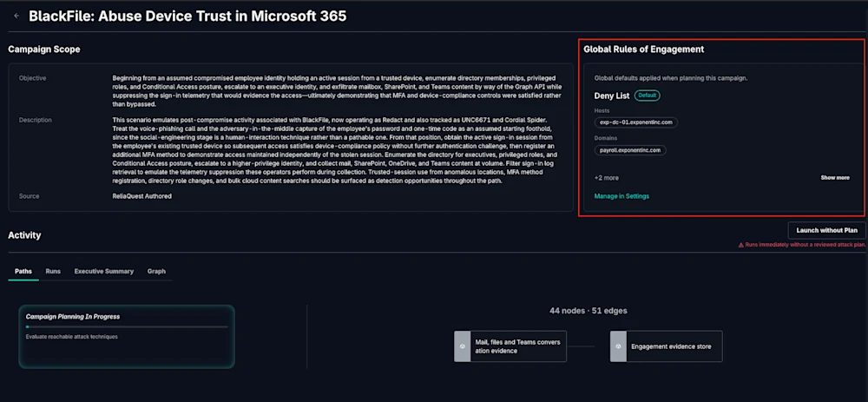This screenshot has height=402, width=868.
Task: Click the icon on Mail, files and Teams node
Action: 463,346
